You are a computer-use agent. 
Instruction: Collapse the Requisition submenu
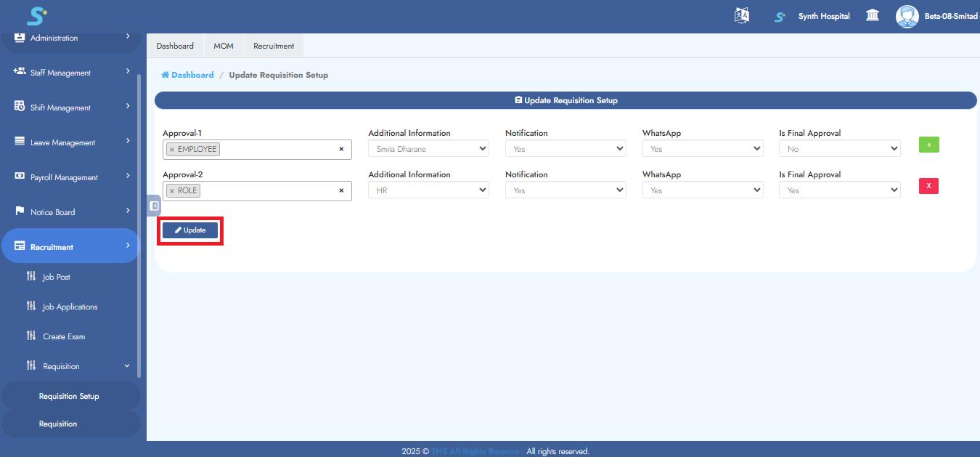[x=126, y=365]
